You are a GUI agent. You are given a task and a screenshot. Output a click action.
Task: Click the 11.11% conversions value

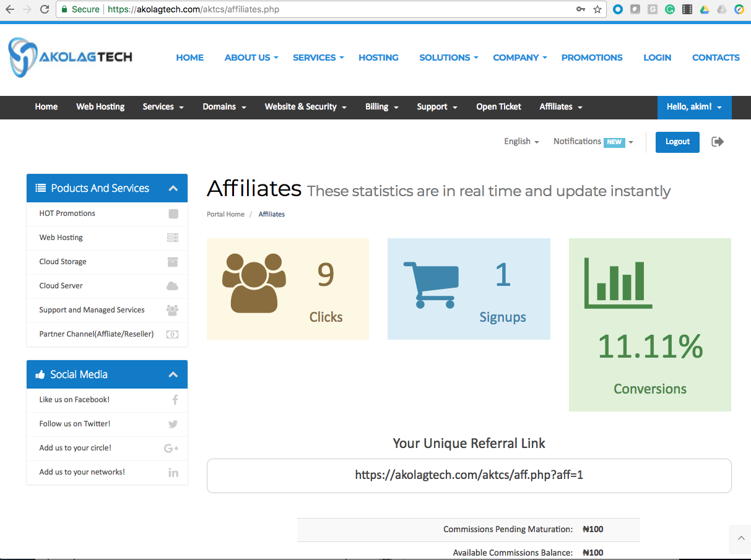coord(650,347)
